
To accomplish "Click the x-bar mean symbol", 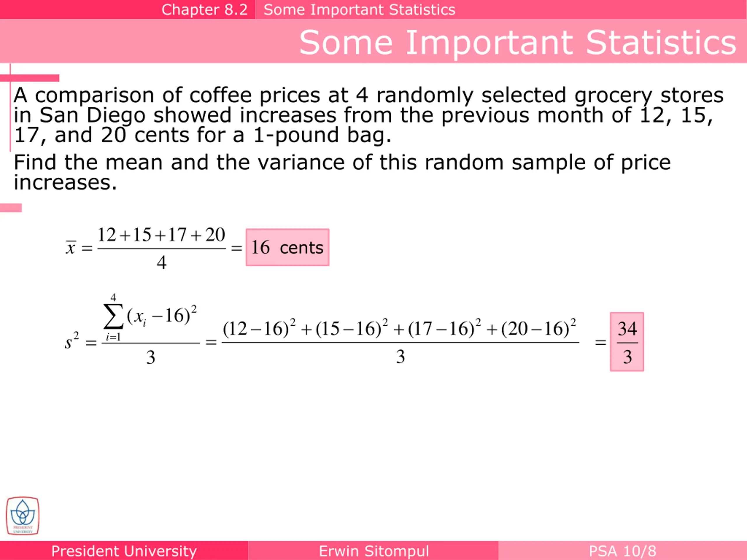I will point(71,247).
